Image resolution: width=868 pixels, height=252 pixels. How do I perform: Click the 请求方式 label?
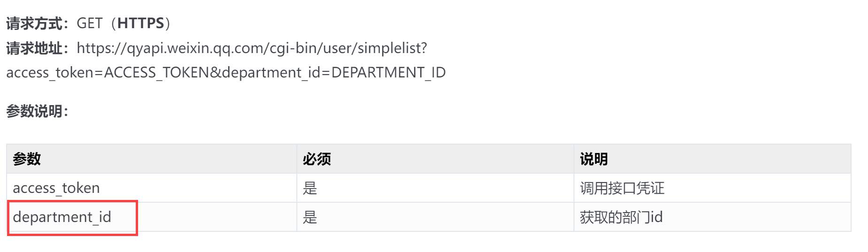pos(34,23)
